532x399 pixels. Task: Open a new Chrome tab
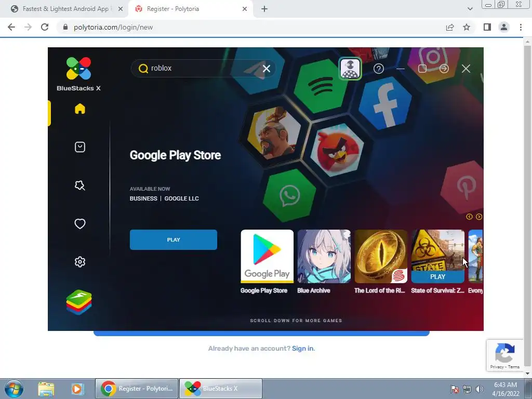coord(264,9)
